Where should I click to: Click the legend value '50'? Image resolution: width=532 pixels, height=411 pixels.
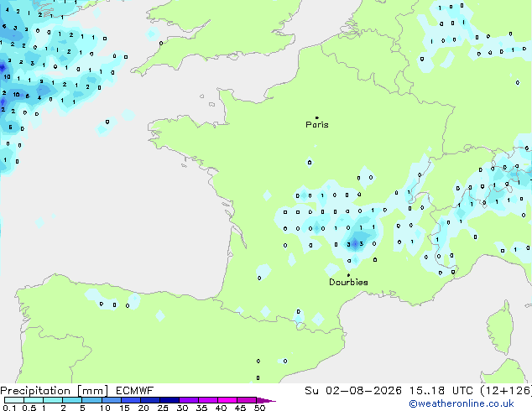point(259,408)
